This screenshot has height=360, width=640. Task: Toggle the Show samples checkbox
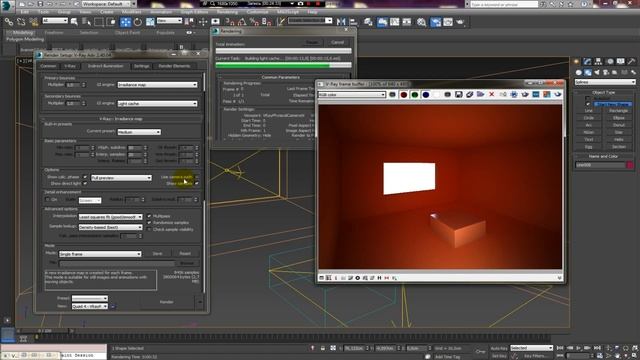point(196,184)
